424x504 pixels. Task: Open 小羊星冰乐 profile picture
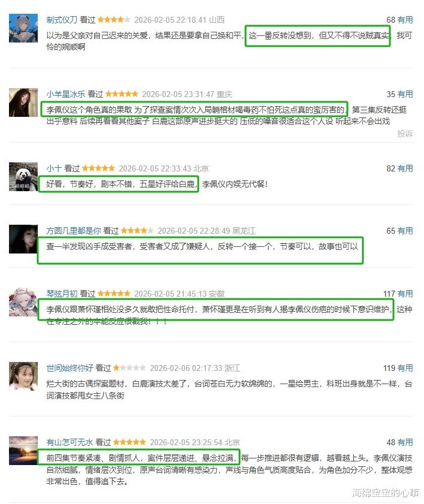click(23, 102)
